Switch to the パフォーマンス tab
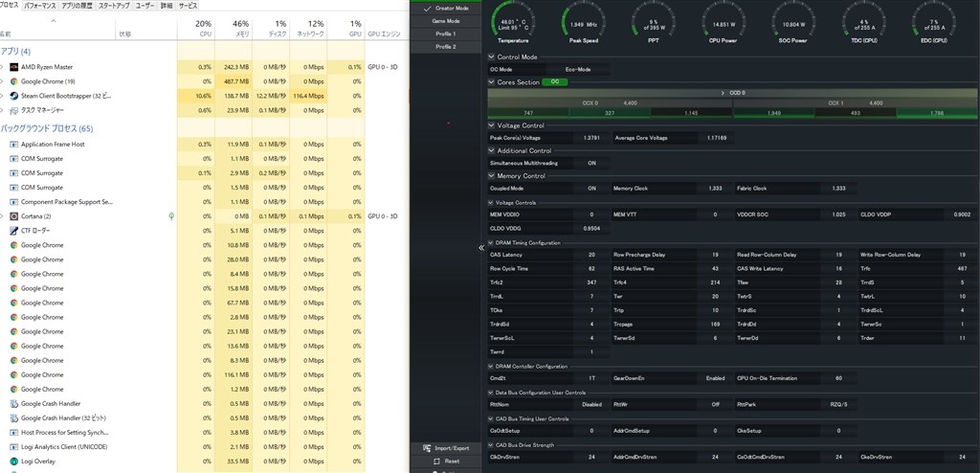The height and width of the screenshot is (473, 980). 40,6
